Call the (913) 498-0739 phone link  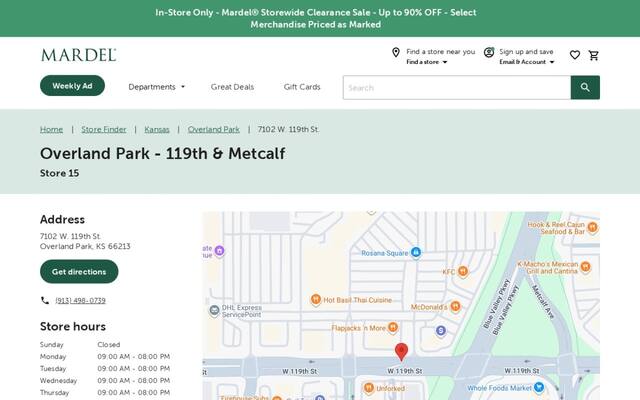tap(80, 300)
